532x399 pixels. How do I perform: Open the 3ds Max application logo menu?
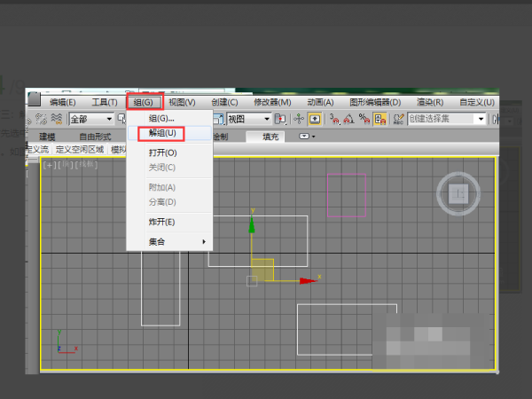[x=34, y=98]
